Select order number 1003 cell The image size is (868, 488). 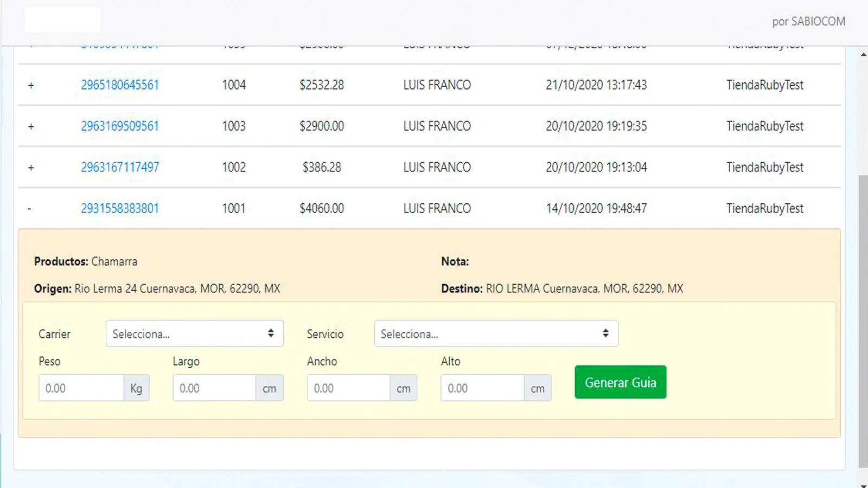tap(234, 126)
